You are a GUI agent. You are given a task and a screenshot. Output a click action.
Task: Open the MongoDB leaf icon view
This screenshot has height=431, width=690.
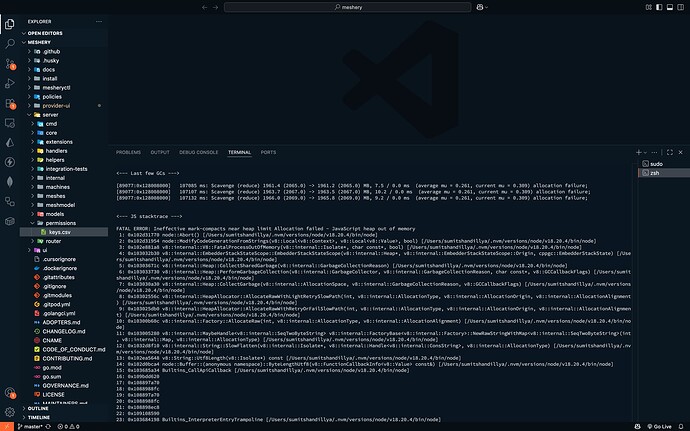pyautogui.click(x=10, y=182)
